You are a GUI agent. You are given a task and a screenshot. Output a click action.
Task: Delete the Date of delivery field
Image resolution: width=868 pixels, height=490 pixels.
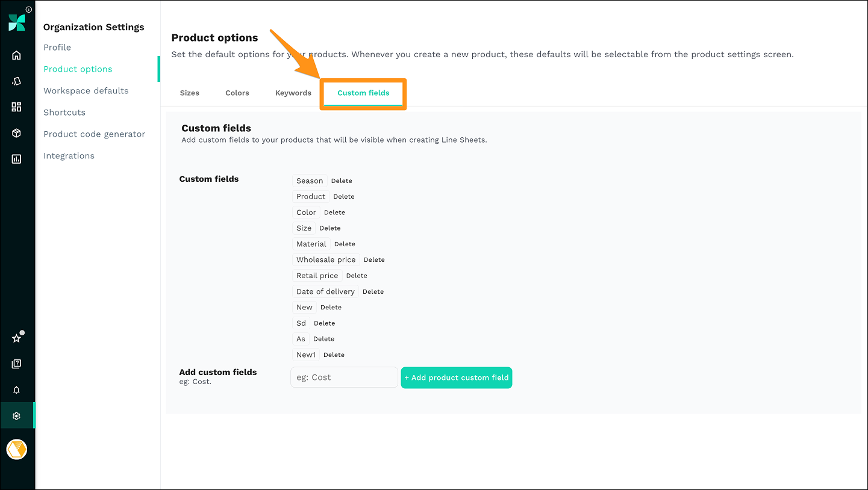pos(373,292)
